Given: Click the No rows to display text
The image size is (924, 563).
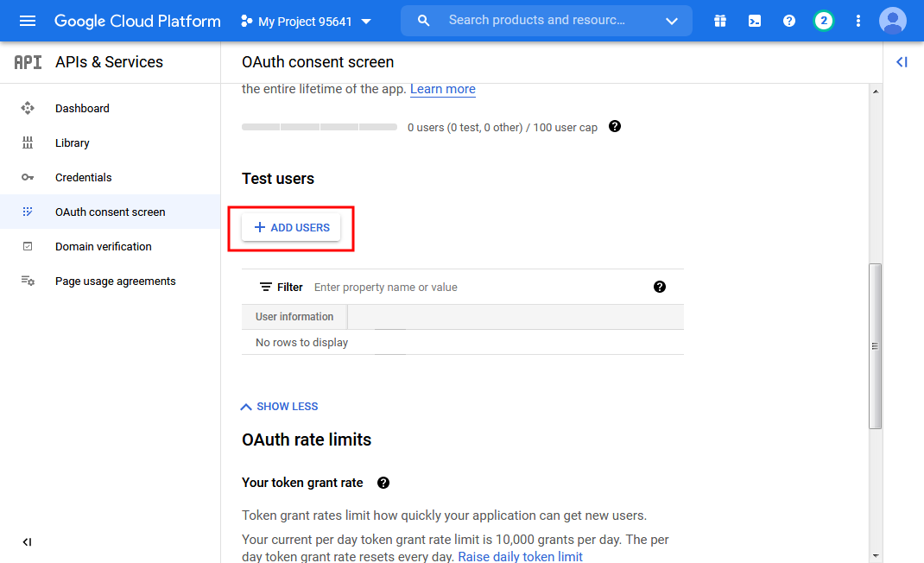Looking at the screenshot, I should point(301,343).
